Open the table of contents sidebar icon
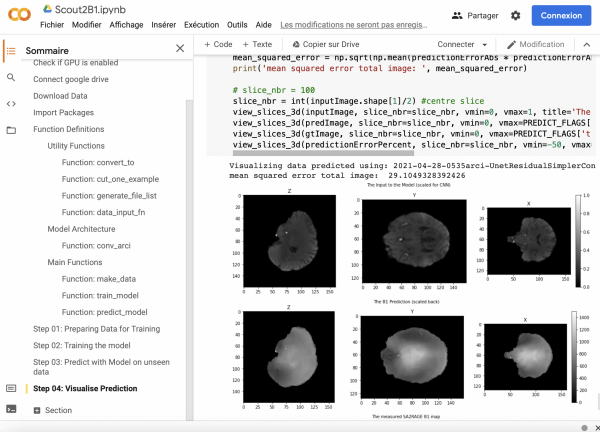Image resolution: width=600 pixels, height=432 pixels. (11, 50)
